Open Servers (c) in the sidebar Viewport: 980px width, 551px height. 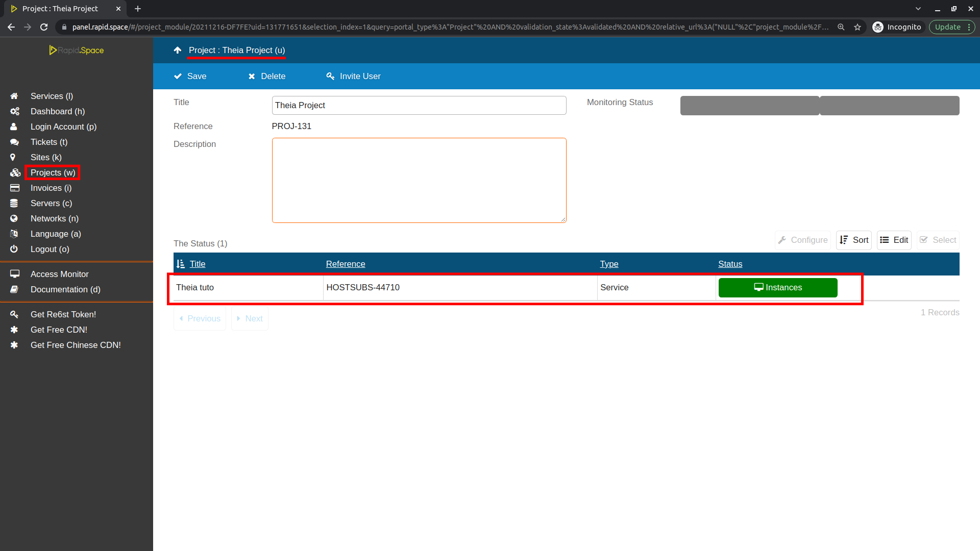coord(51,203)
